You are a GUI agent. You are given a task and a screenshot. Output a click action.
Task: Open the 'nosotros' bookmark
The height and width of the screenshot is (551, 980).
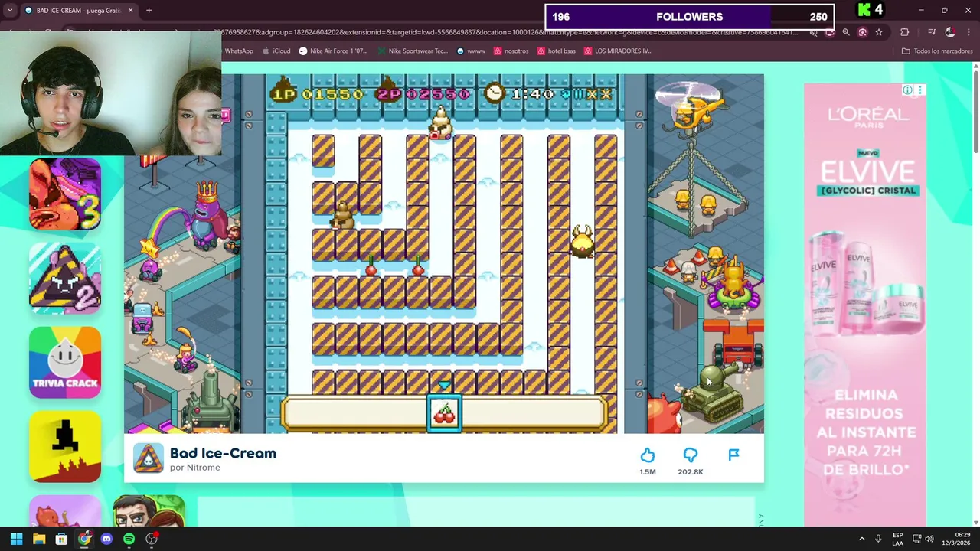(x=511, y=51)
